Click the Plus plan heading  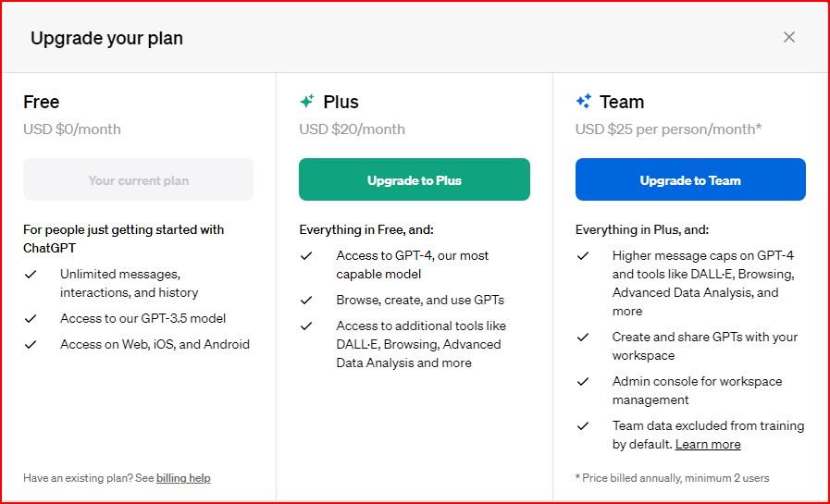point(341,102)
